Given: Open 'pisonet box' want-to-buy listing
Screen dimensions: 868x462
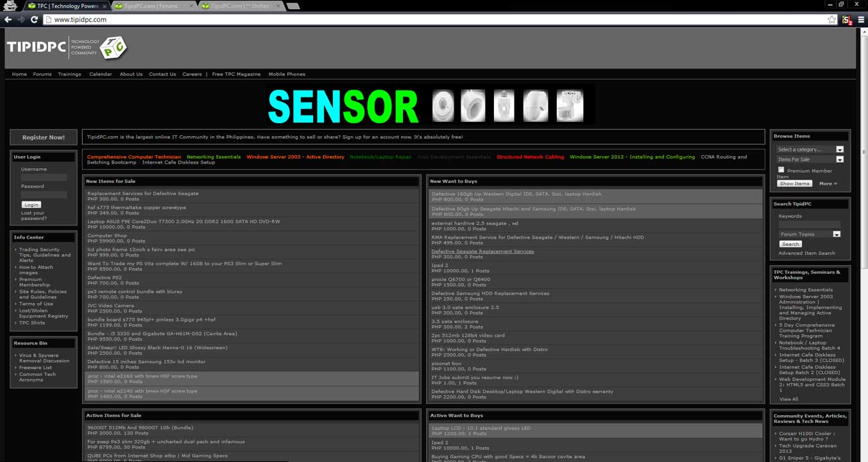Looking at the screenshot, I should click(x=447, y=363).
